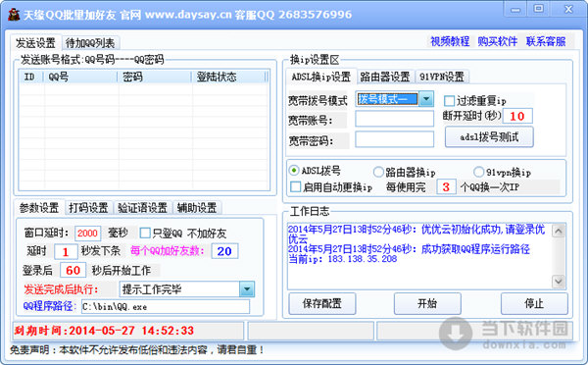Screen dimensions: 588x365
Task: Switch to 发送设置 tab
Action: (x=35, y=43)
